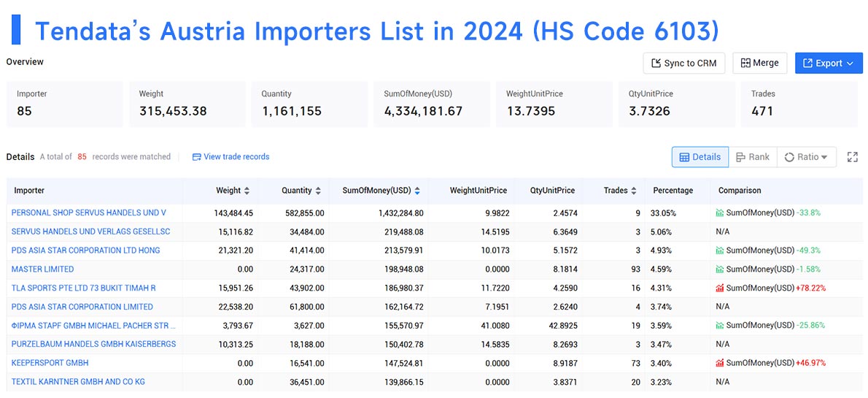Open TEXTIL KARNTNER GMBH AND CO KG importer
This screenshot has width=868, height=398.
coord(78,382)
